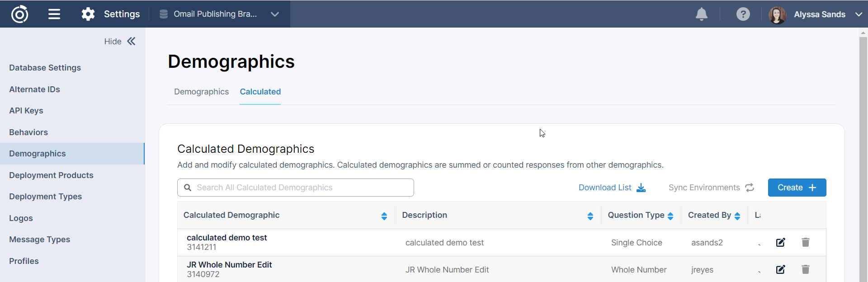Click the Create button

click(797, 188)
